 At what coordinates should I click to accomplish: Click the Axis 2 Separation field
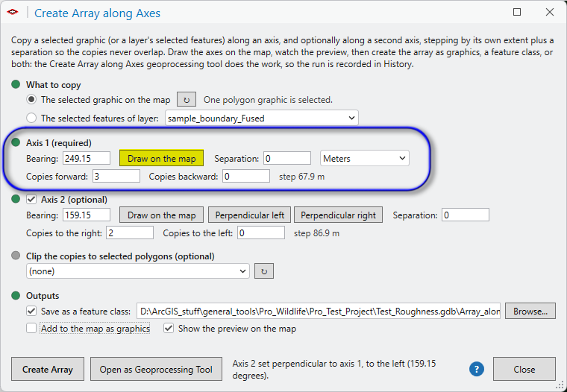coord(466,215)
